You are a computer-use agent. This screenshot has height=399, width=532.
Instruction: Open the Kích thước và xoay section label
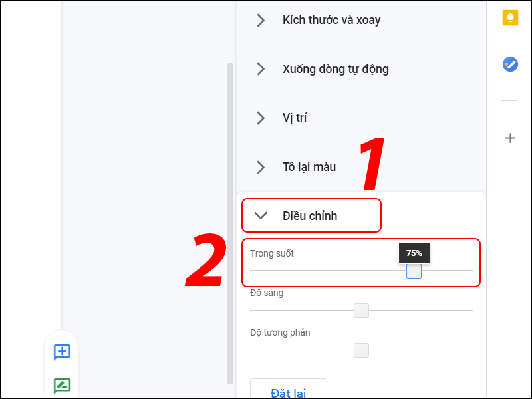pos(331,20)
